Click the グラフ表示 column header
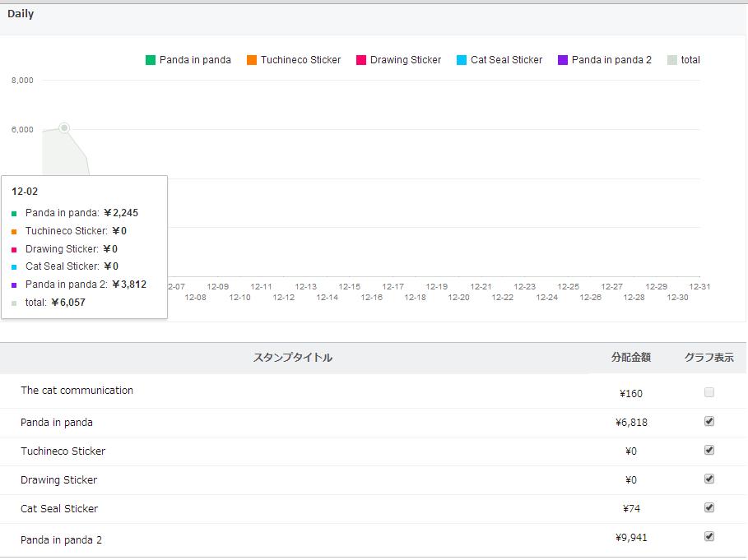This screenshot has width=748, height=560. tap(709, 358)
